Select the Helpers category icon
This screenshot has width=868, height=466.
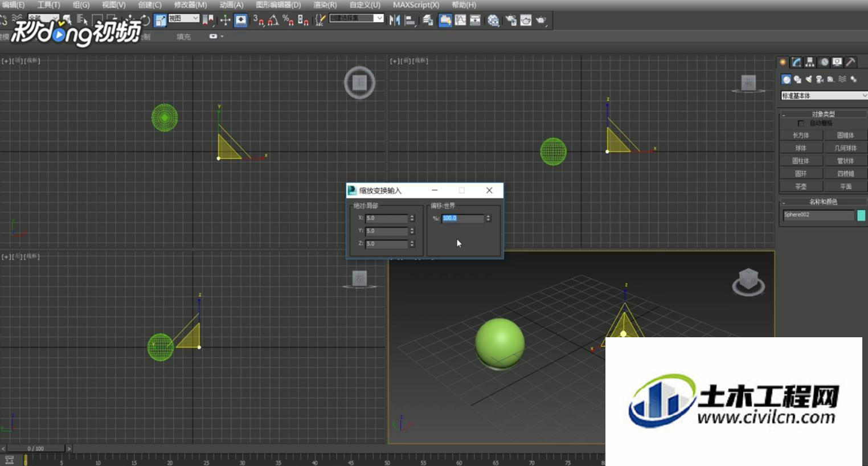(x=831, y=79)
